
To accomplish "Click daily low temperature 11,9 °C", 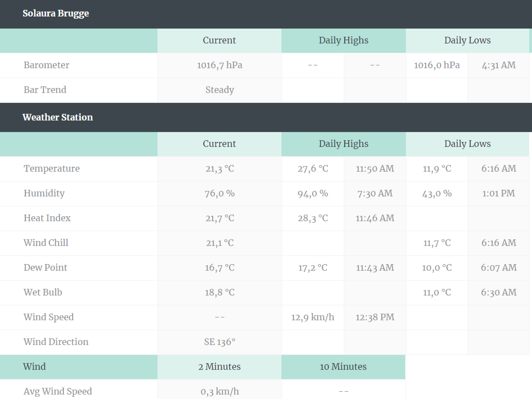I will [437, 168].
